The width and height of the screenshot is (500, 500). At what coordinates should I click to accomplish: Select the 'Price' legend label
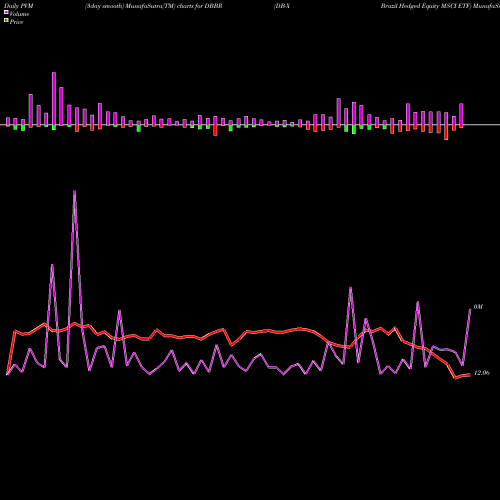(16, 22)
